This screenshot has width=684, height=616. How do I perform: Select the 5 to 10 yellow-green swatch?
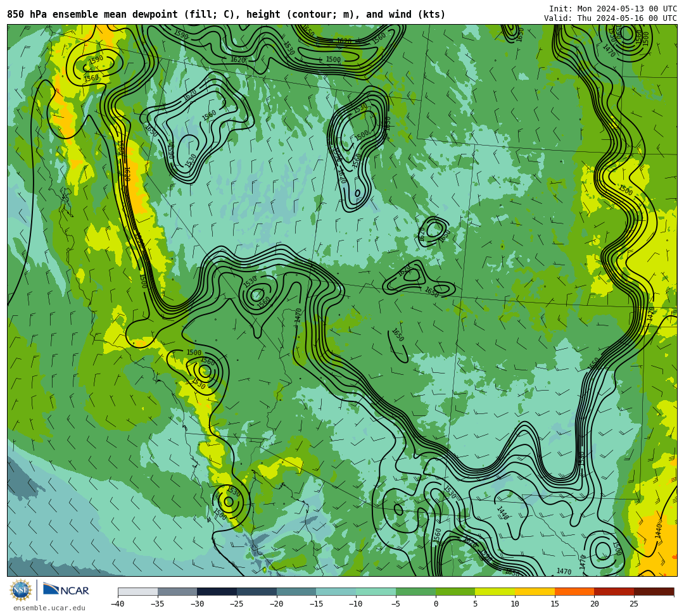495,591
